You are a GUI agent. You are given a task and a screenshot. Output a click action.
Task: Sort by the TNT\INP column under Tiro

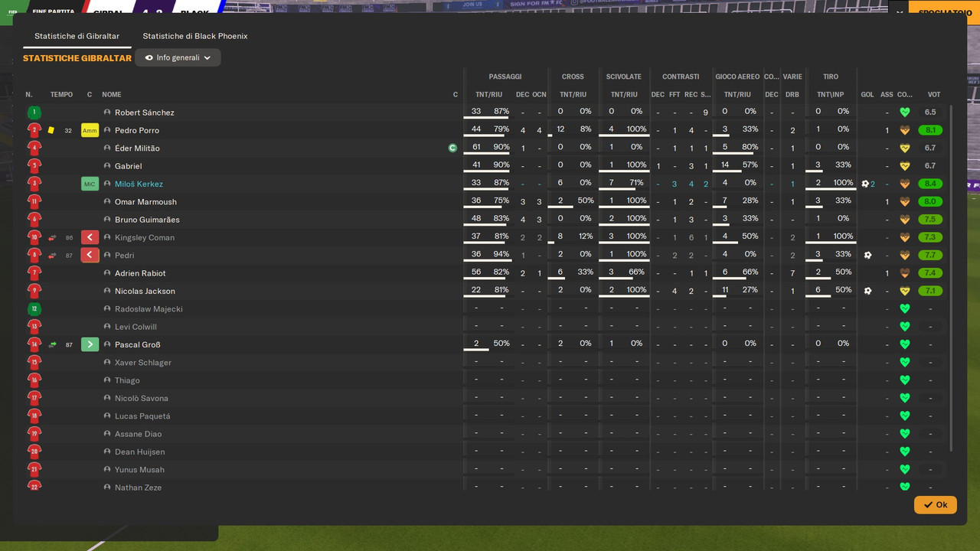[830, 95]
